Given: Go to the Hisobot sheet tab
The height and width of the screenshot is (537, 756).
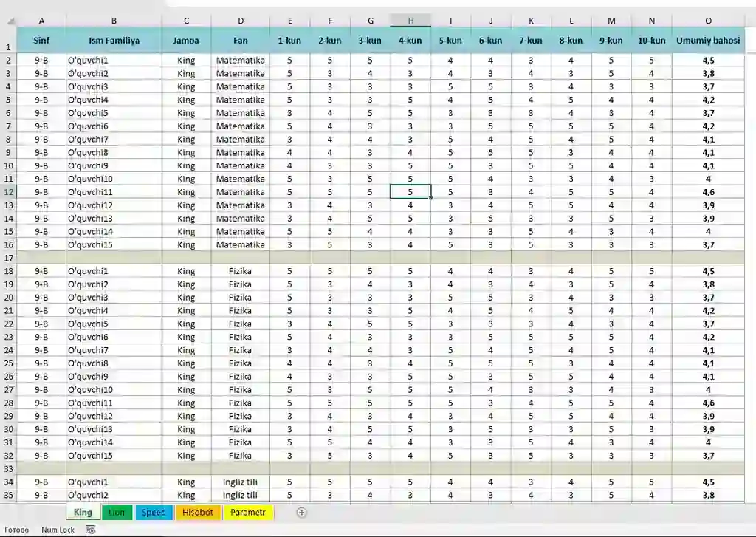Looking at the screenshot, I should pos(197,512).
